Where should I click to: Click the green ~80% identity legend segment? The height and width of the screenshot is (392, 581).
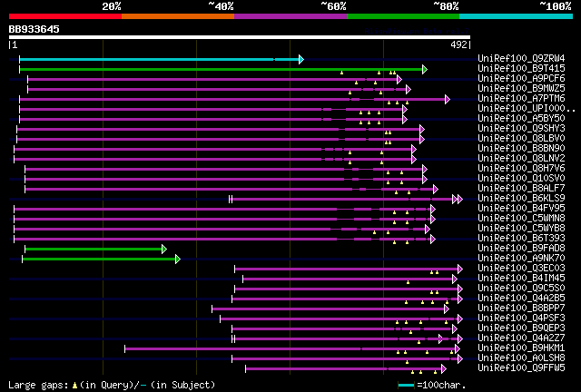403,16
